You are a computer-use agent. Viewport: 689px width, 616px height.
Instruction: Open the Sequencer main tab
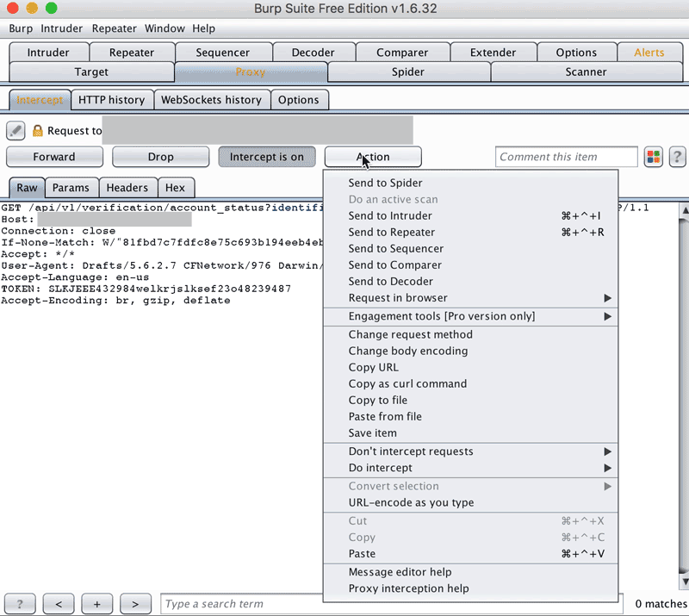(223, 53)
